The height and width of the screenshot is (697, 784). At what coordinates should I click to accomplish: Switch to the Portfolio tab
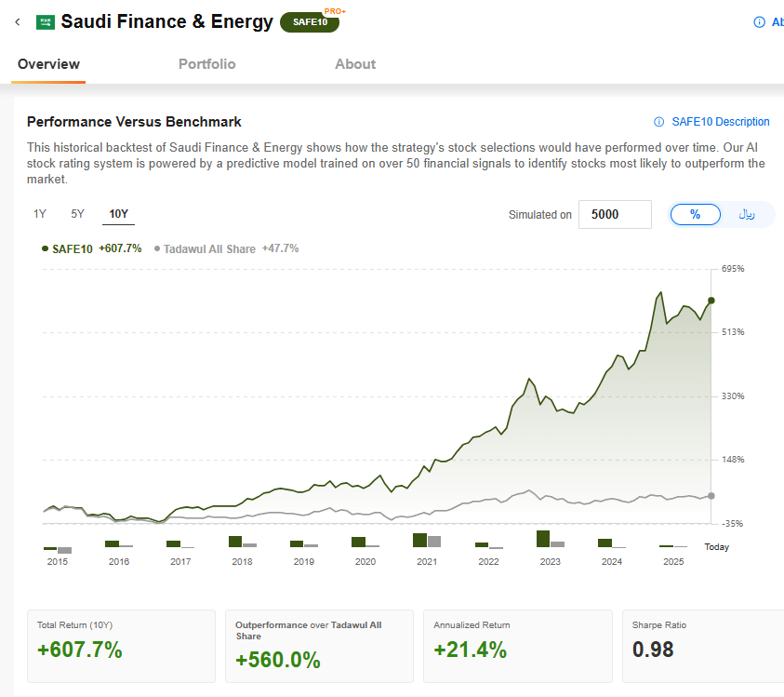point(207,64)
